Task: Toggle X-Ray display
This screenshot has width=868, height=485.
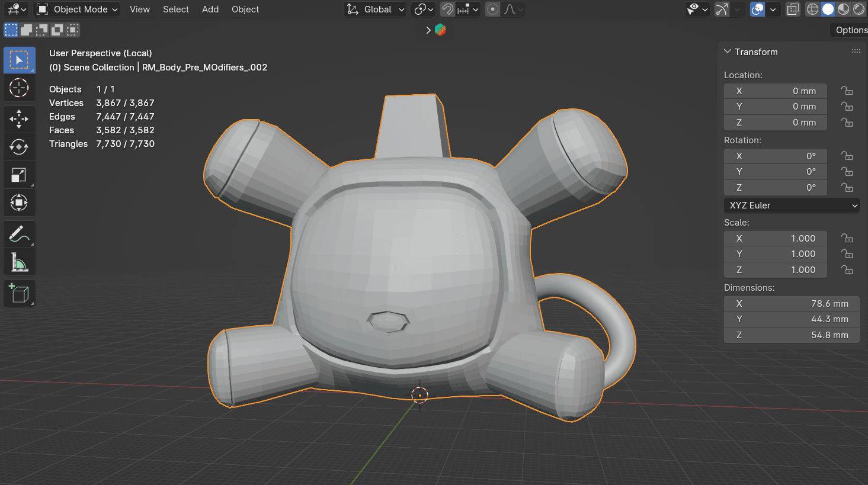Action: 793,9
